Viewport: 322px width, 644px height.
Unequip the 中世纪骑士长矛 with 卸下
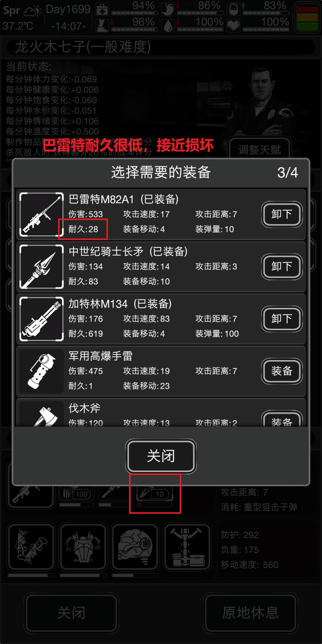(x=282, y=267)
